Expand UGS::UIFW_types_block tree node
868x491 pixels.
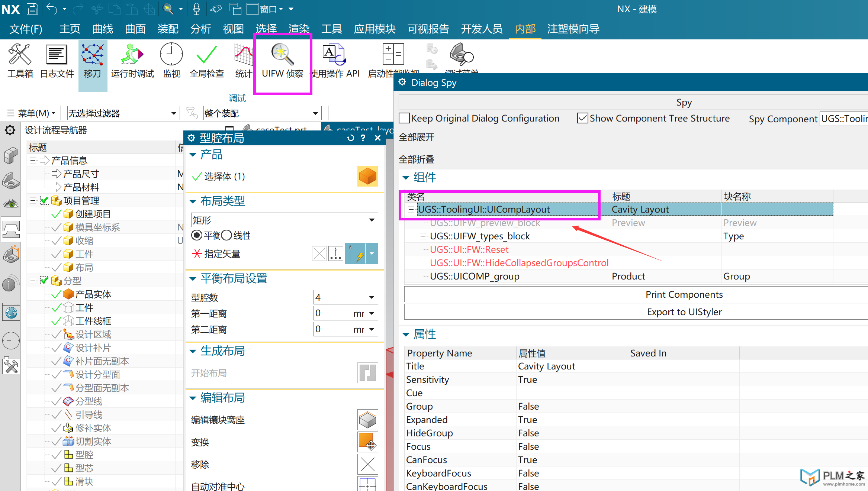point(423,236)
